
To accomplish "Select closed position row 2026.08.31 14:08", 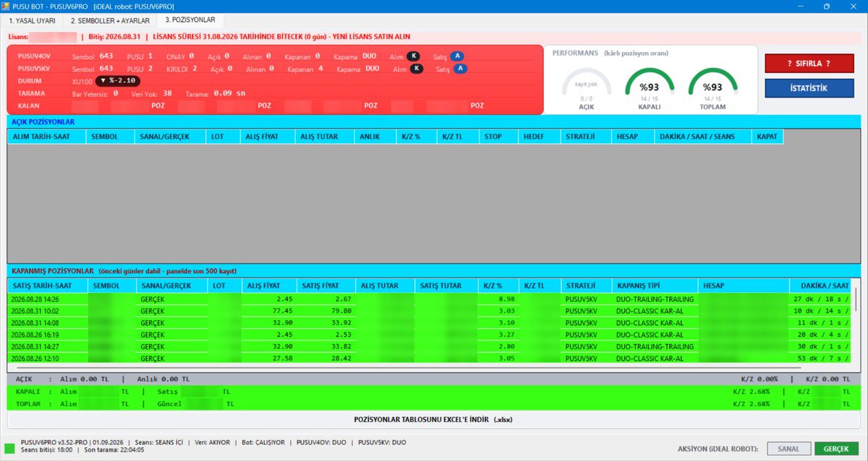I will point(430,322).
